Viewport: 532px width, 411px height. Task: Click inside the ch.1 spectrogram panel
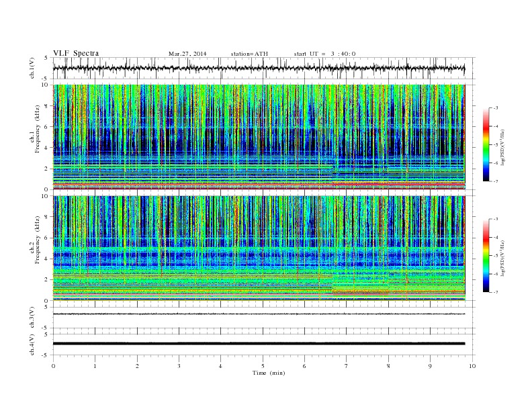coord(259,137)
